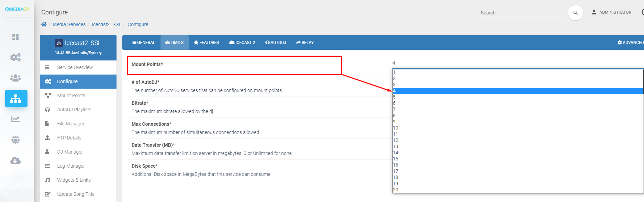The height and width of the screenshot is (202, 644).
Task: Open Icecast2_SSL breadcrumb link
Action: coord(107,24)
